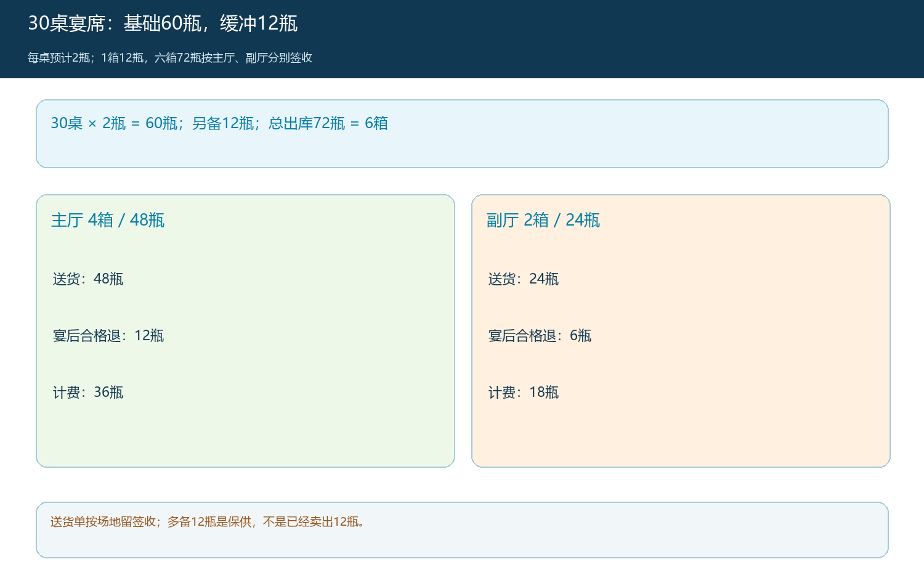Click 宴后合格退：6瓶 in the 副厅 card

point(540,336)
